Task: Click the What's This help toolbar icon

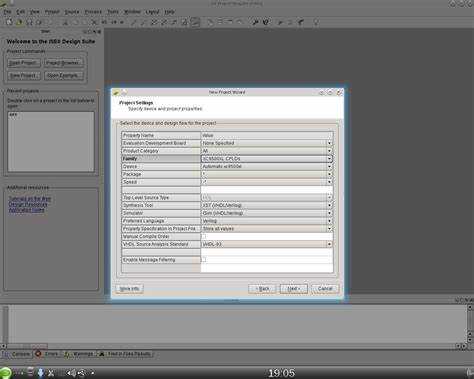Action: (266, 22)
